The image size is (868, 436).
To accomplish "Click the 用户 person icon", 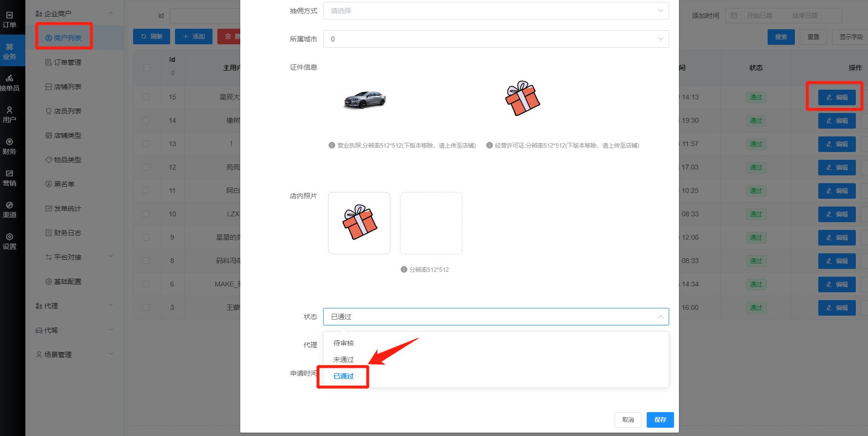I will (9, 114).
